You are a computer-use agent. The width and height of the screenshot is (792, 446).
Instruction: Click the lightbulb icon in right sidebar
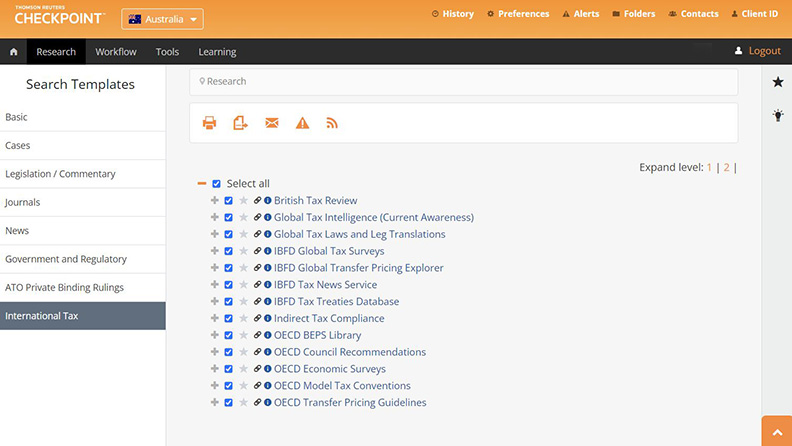click(x=777, y=115)
